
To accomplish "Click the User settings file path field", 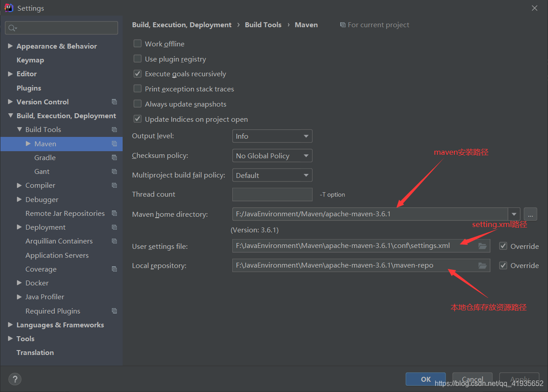I will click(x=361, y=246).
